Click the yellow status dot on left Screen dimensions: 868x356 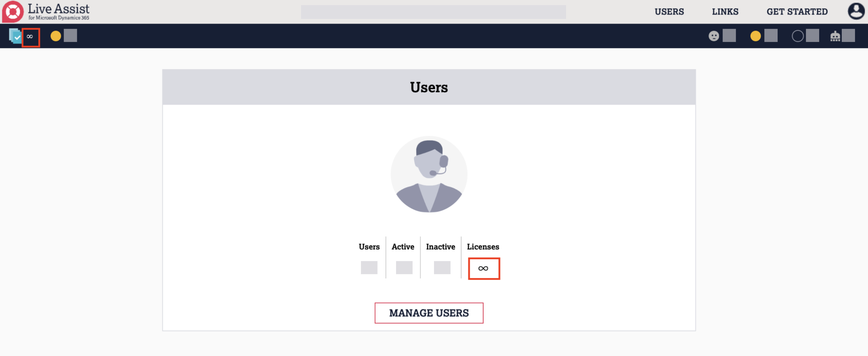pyautogui.click(x=55, y=36)
